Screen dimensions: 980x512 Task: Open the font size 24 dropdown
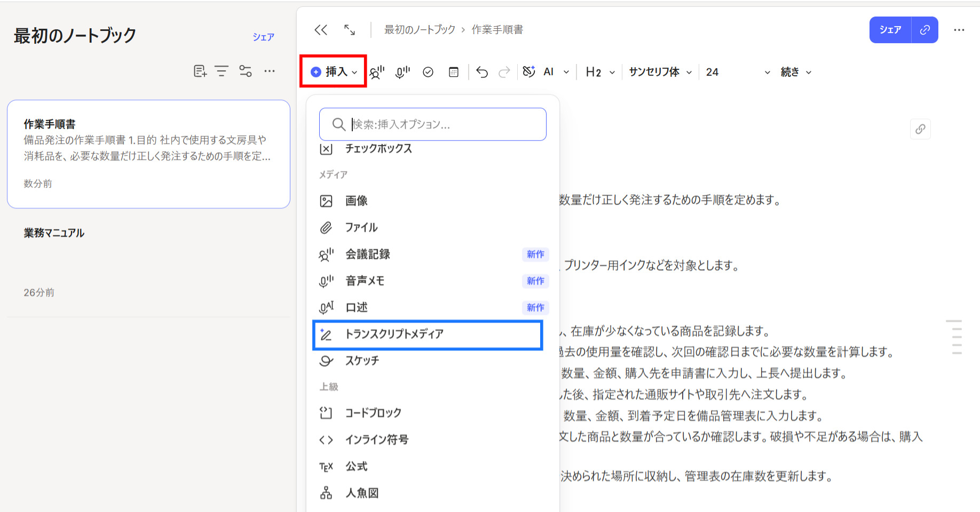click(738, 72)
